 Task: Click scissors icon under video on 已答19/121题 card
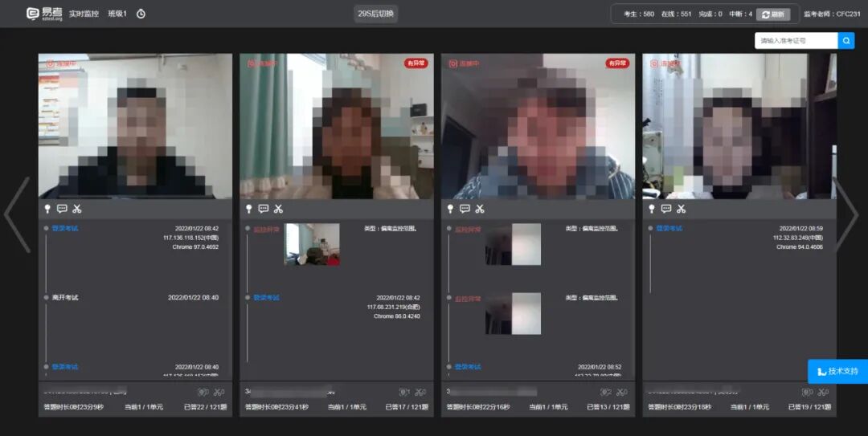pyautogui.click(x=682, y=209)
